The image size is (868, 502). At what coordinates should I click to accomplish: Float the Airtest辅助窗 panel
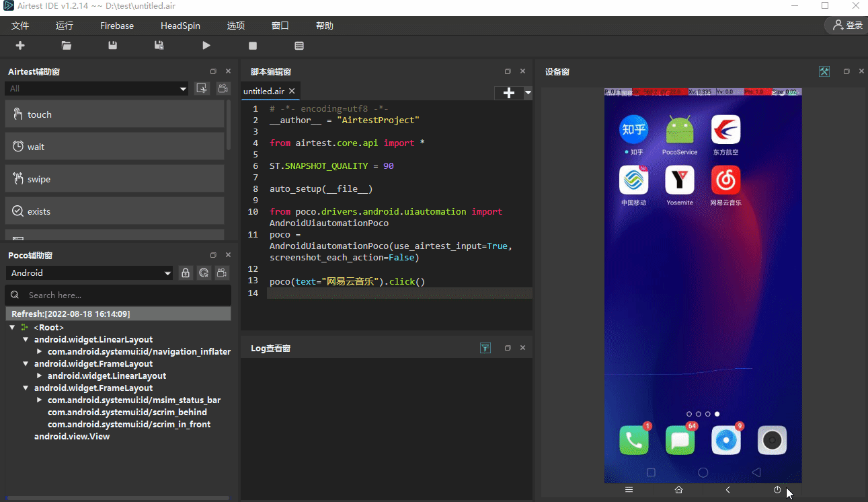pos(213,71)
